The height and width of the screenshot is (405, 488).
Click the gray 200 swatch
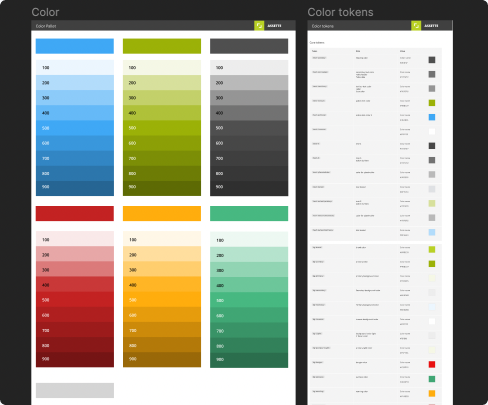coord(249,83)
